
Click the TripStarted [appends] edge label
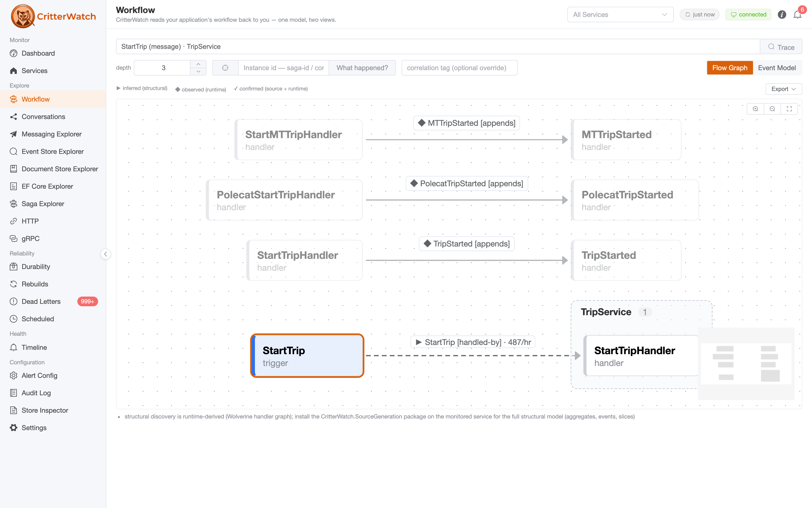(466, 244)
